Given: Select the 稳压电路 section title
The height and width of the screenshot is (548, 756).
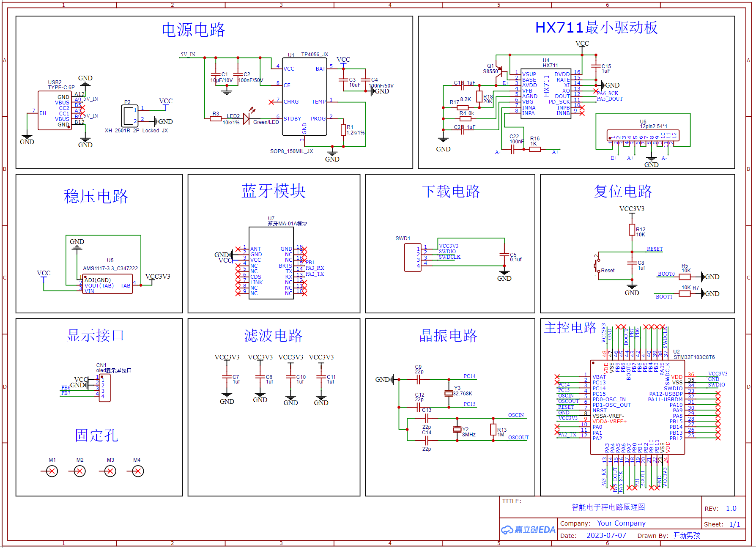Looking at the screenshot, I should (96, 197).
